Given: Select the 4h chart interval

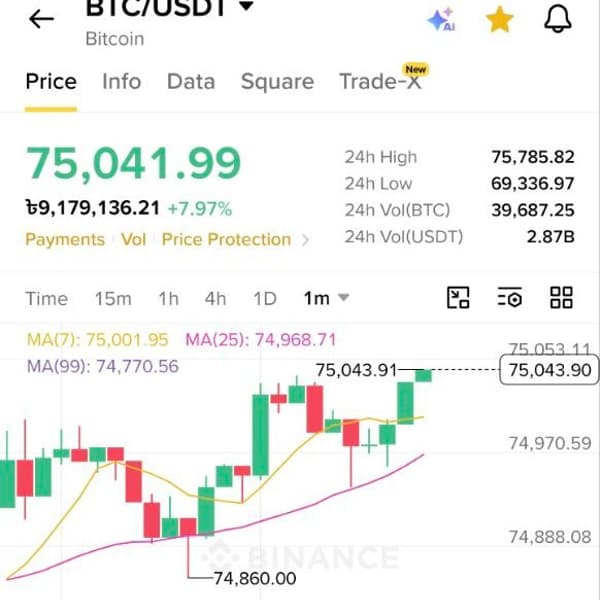Looking at the screenshot, I should (215, 298).
